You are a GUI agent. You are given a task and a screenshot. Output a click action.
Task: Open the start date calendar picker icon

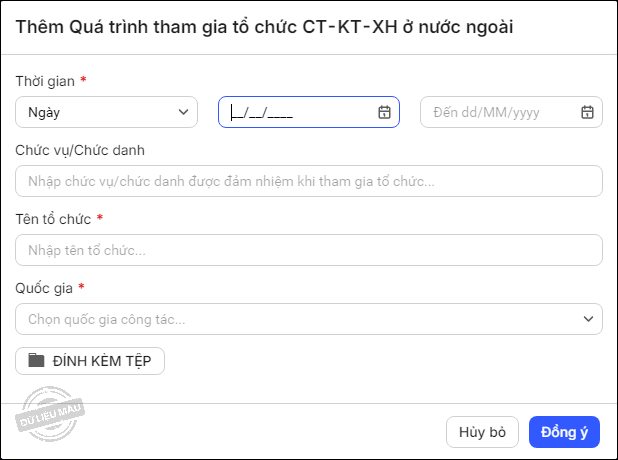pyautogui.click(x=384, y=112)
